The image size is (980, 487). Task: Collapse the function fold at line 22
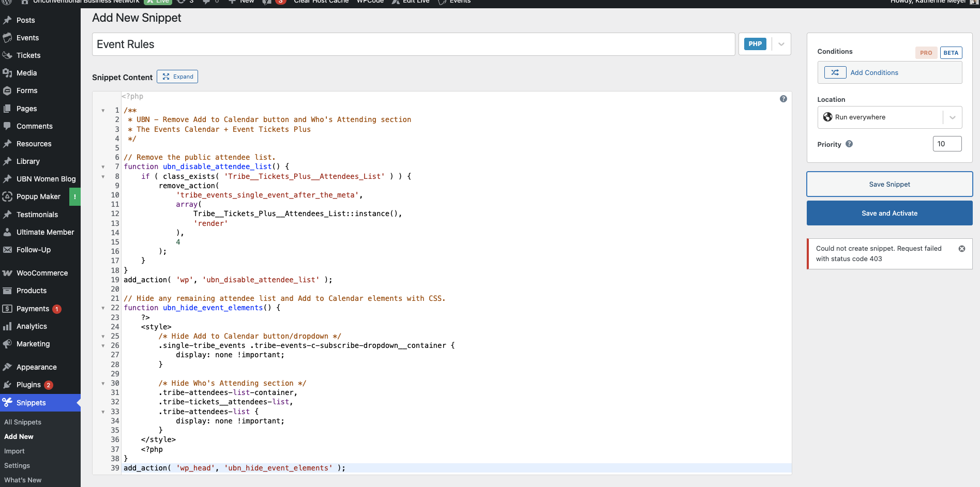pos(103,308)
